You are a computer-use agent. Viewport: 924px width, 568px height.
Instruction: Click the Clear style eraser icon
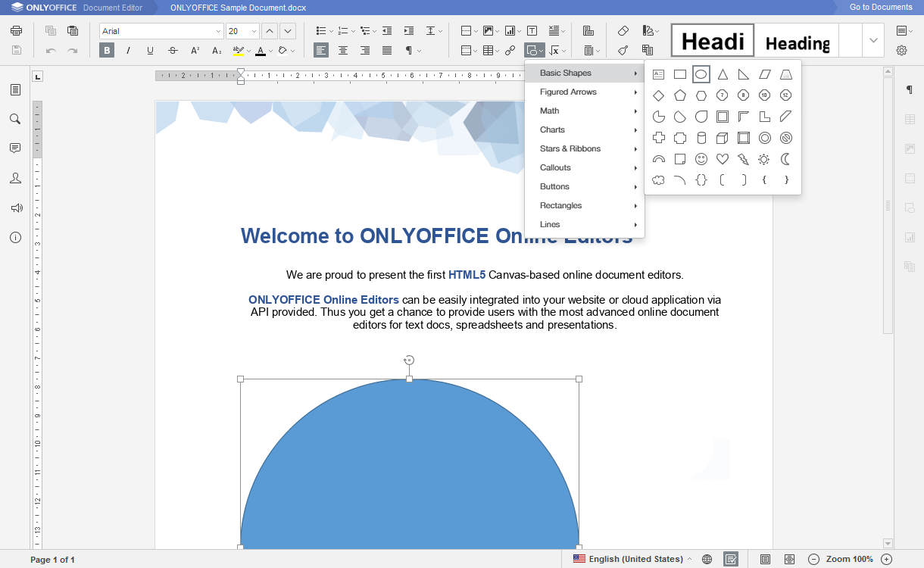[623, 31]
